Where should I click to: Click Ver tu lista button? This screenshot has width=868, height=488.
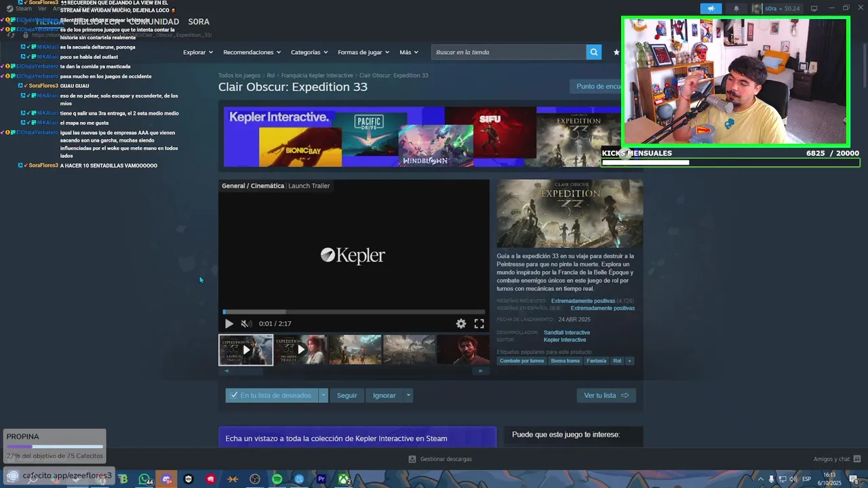tap(606, 395)
